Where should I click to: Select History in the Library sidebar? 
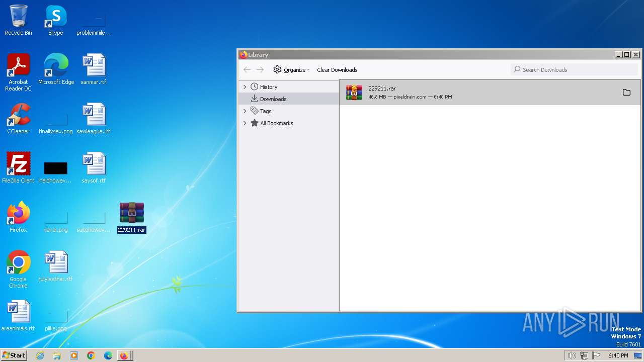coord(289,87)
